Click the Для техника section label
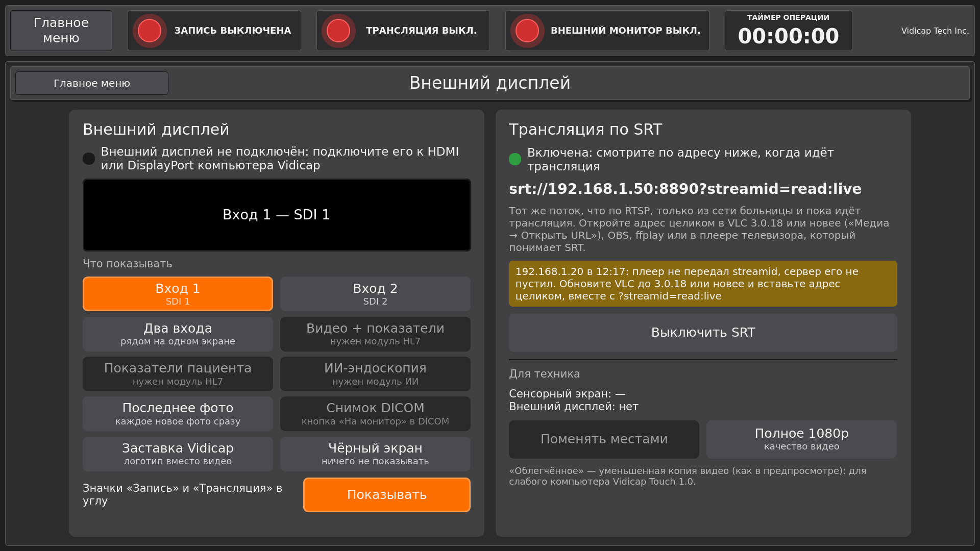 (544, 374)
